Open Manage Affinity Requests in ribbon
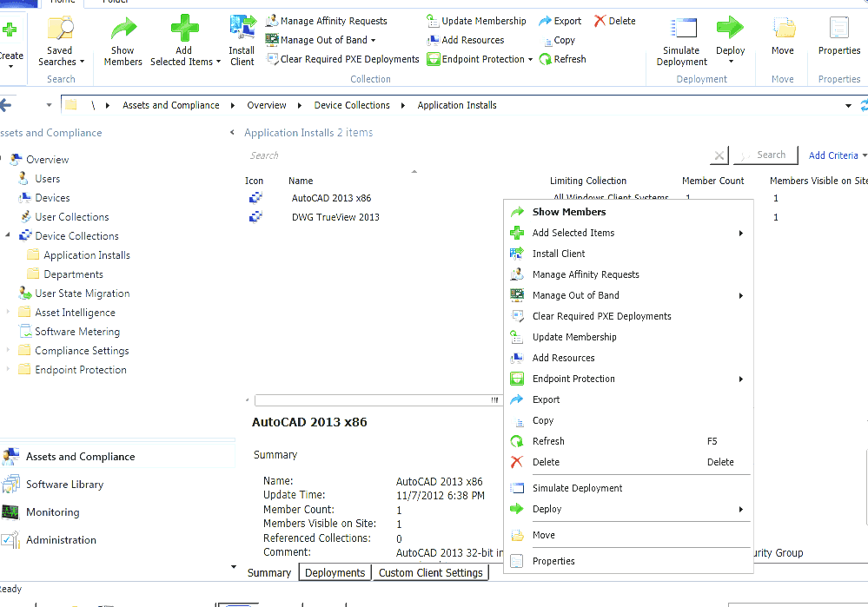Viewport: 868px width, 607px height. 327,21
